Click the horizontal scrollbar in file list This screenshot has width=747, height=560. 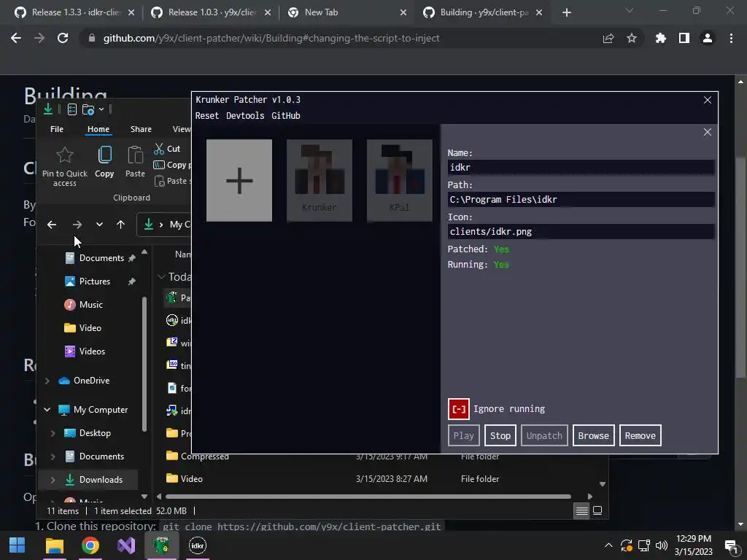368,497
